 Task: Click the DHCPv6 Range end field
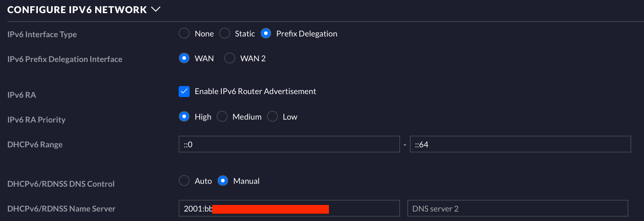click(520, 144)
